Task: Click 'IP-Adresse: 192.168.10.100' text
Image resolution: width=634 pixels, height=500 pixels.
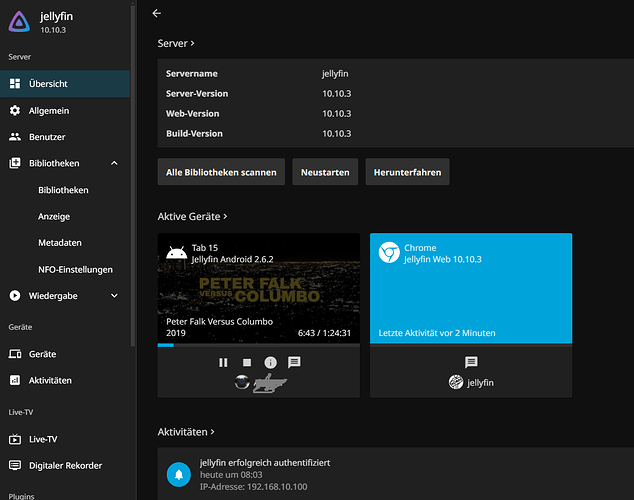Action: 254,487
